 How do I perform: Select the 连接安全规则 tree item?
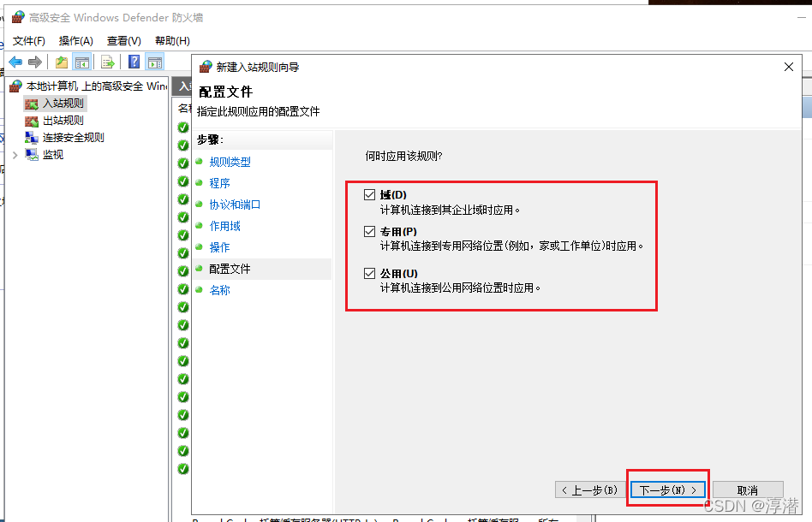[x=65, y=138]
